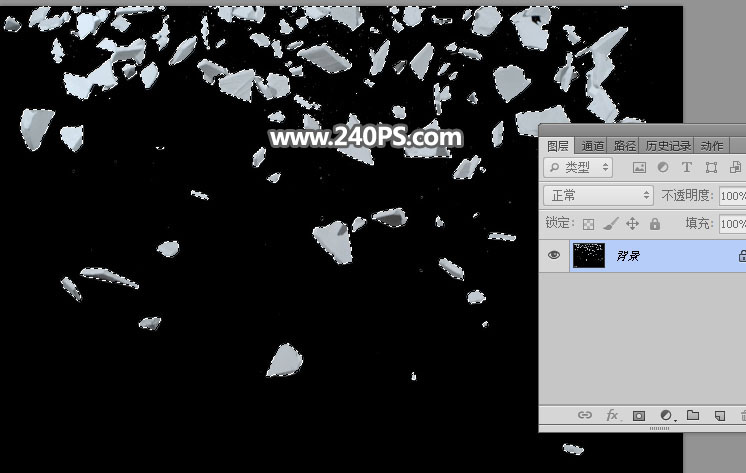The image size is (746, 473).
Task: Toggle lock transparent pixels icon
Action: [589, 224]
